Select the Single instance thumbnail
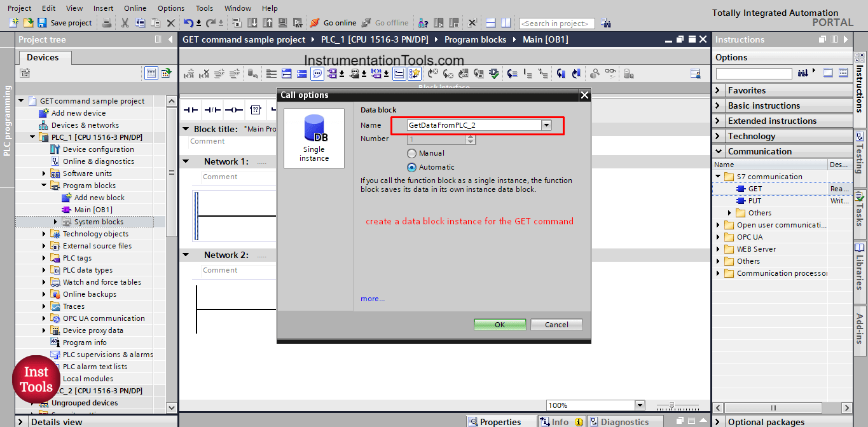Viewport: 868px width, 427px height. pyautogui.click(x=314, y=139)
